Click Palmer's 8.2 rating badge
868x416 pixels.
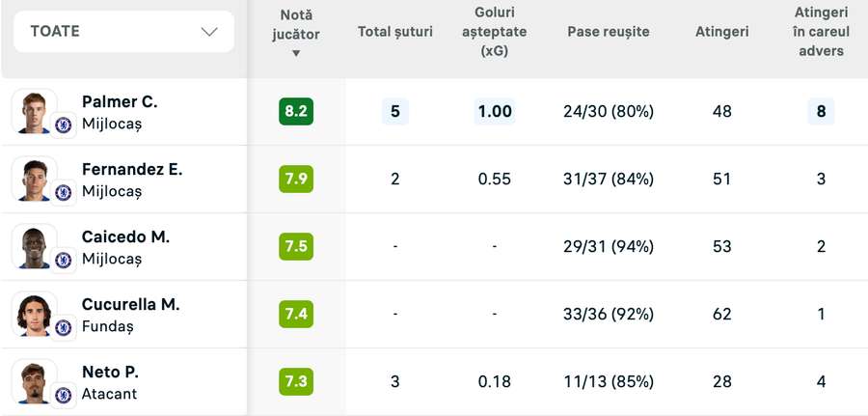(296, 111)
